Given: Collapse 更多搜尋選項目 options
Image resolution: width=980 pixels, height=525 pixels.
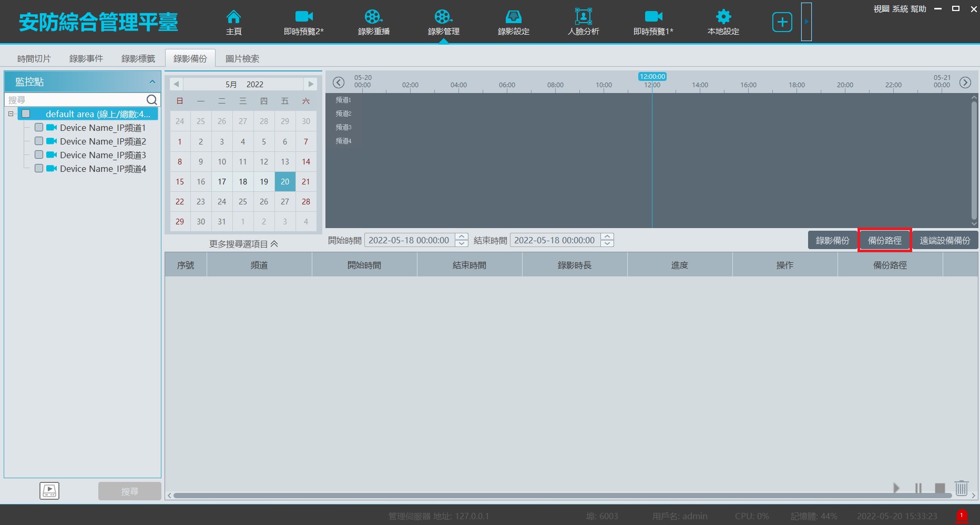Looking at the screenshot, I should [243, 244].
